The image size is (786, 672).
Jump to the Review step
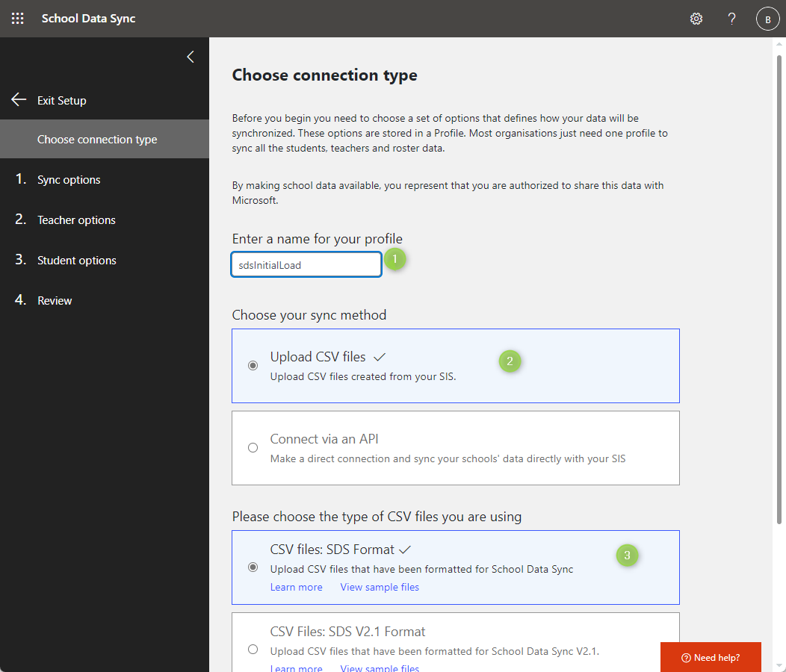(55, 300)
